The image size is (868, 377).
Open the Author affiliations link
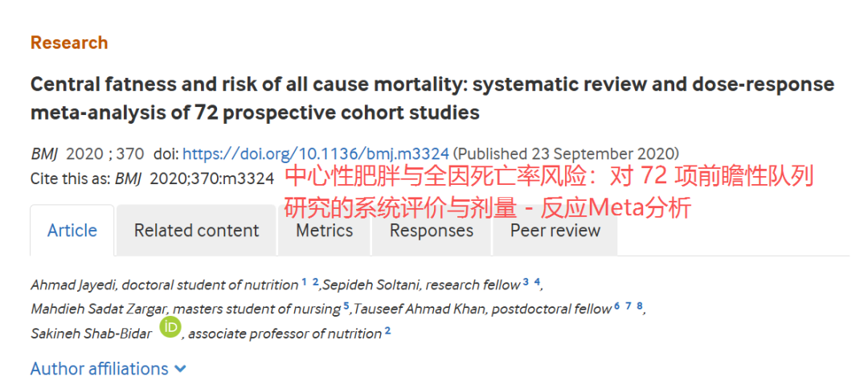[99, 368]
